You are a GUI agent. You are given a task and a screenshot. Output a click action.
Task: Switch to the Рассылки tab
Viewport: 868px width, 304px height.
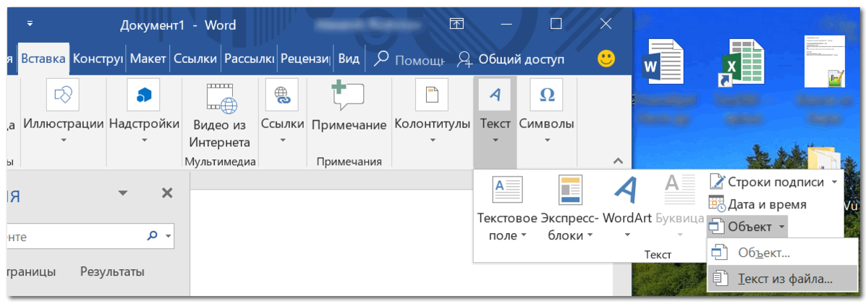[249, 59]
